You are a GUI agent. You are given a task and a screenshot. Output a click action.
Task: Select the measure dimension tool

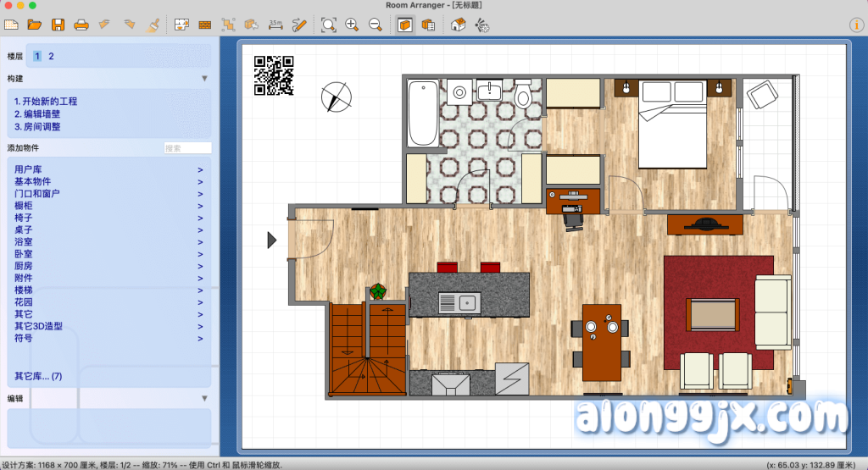[275, 25]
